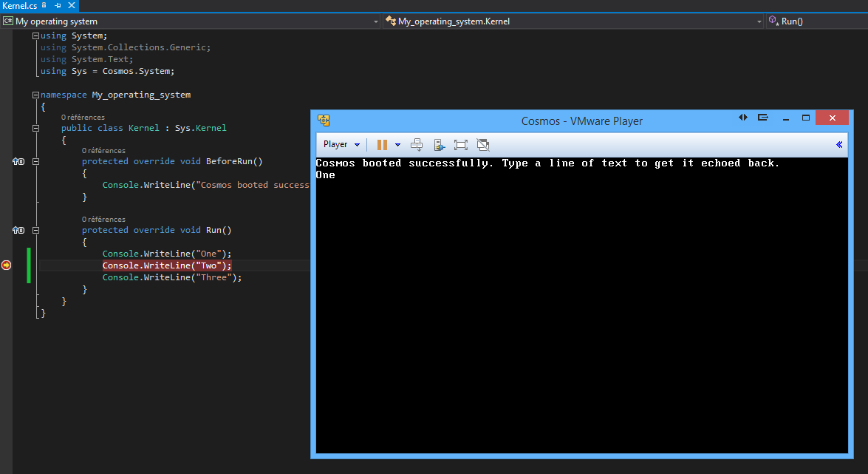Click the class icon before My_operating_system.Kernel
Image resolution: width=868 pixels, height=474 pixels.
click(391, 21)
